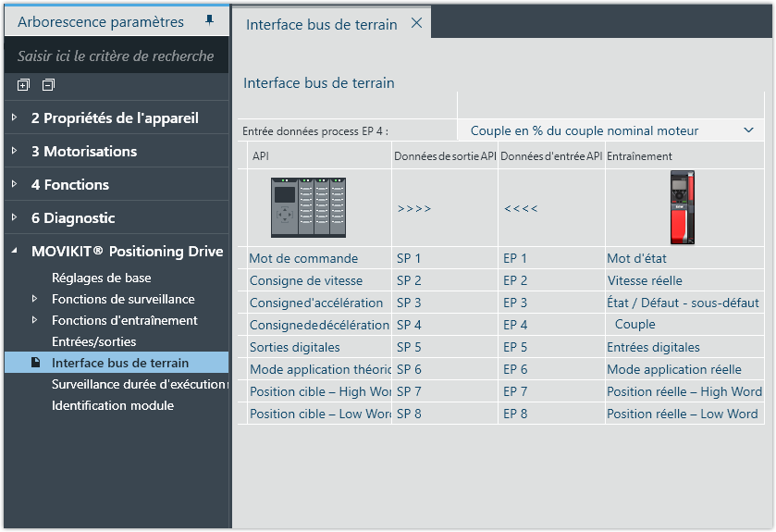This screenshot has width=776, height=532.
Task: Open the Couple en % dropdown
Action: (x=748, y=130)
